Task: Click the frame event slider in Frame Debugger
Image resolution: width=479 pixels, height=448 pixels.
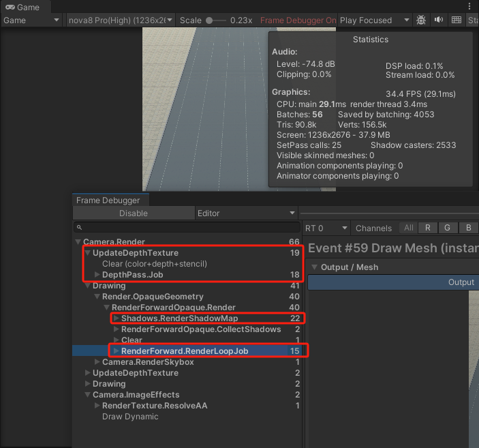Action: pyautogui.click(x=390, y=213)
